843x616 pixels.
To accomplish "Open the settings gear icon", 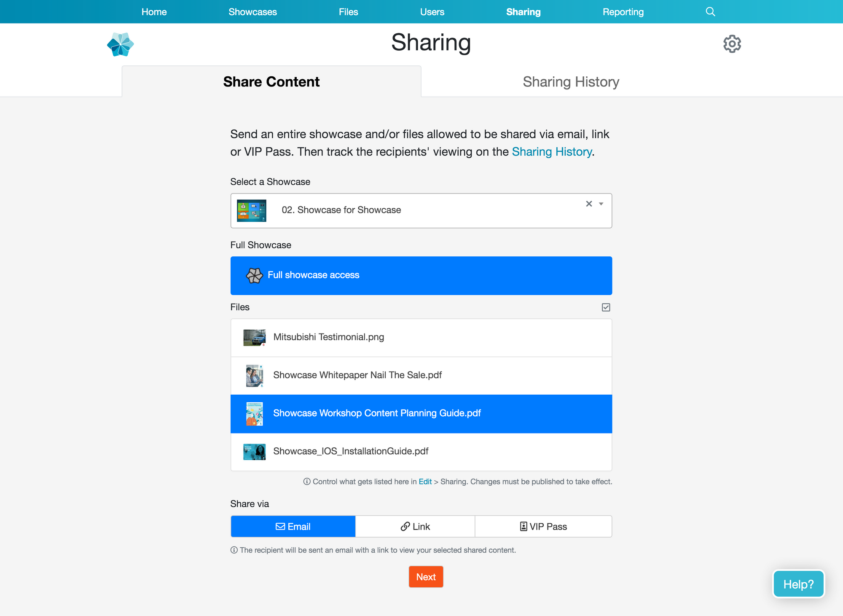I will 732,44.
